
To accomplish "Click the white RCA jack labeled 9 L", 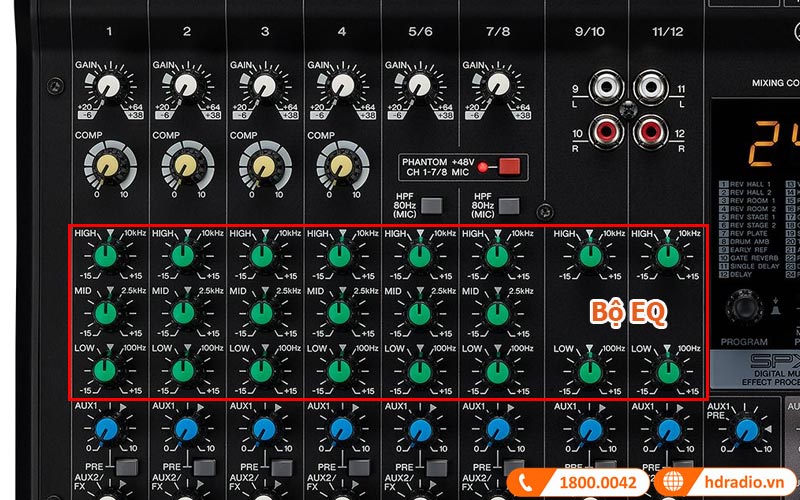I will click(x=606, y=87).
